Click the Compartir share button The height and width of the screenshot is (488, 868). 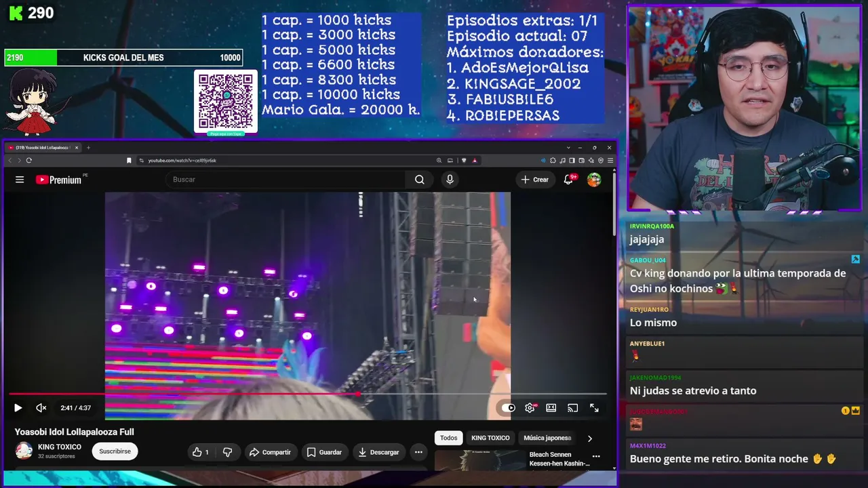pos(270,452)
